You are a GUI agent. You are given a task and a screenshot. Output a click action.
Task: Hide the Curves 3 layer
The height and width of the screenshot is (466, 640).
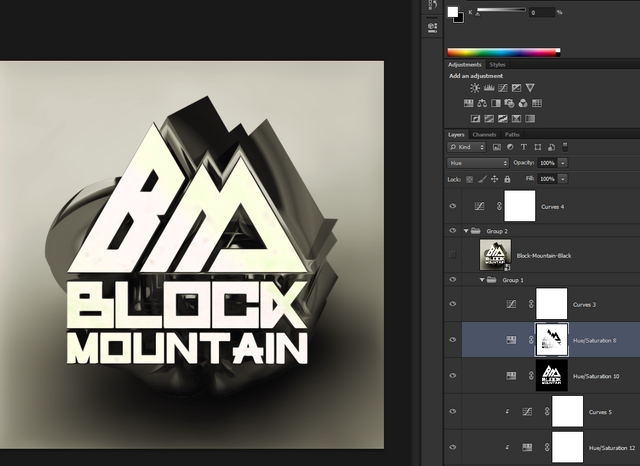point(453,304)
